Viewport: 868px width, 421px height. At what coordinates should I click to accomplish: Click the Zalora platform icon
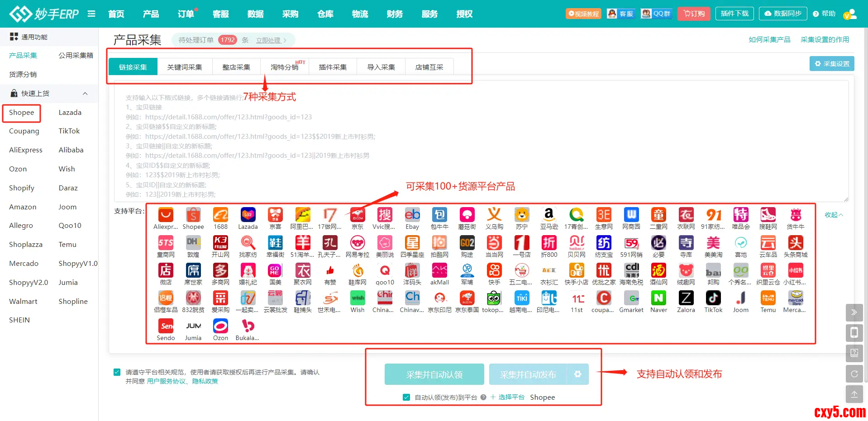[x=686, y=298]
